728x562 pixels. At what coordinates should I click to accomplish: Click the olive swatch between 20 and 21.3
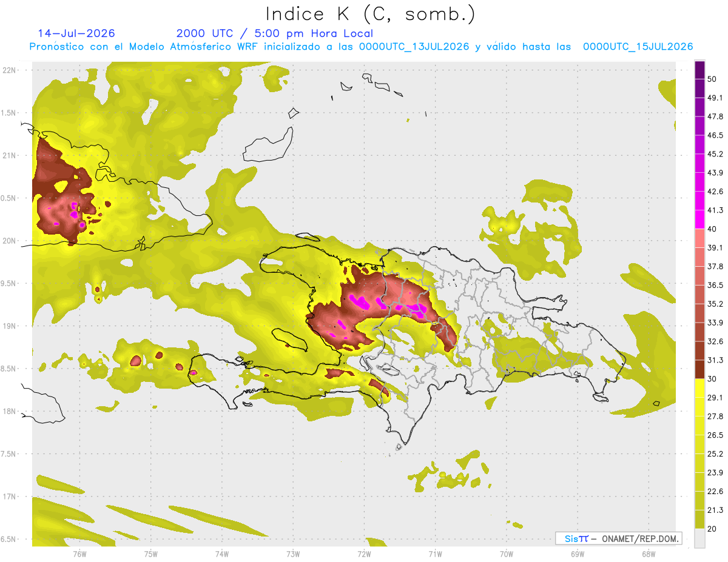tap(700, 520)
